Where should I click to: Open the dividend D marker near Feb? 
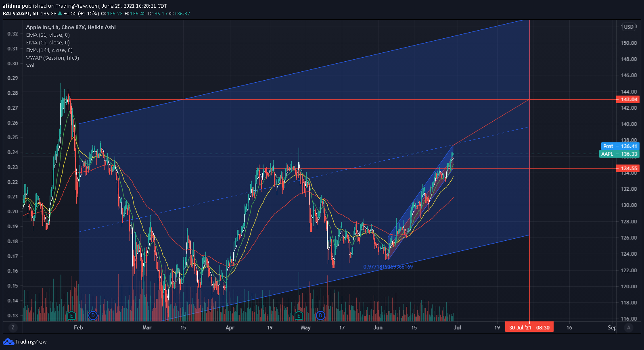93,315
